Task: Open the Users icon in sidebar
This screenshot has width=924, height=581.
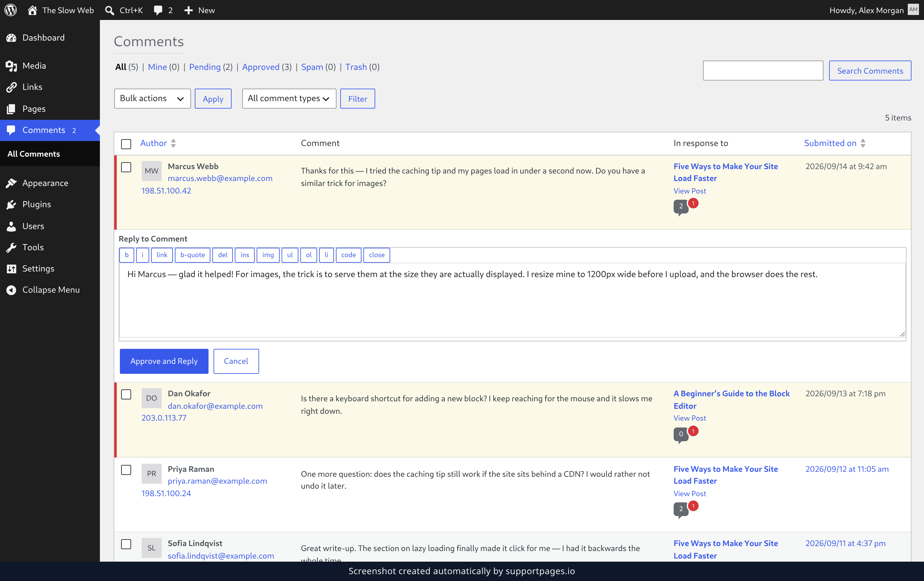Action: pyautogui.click(x=12, y=226)
